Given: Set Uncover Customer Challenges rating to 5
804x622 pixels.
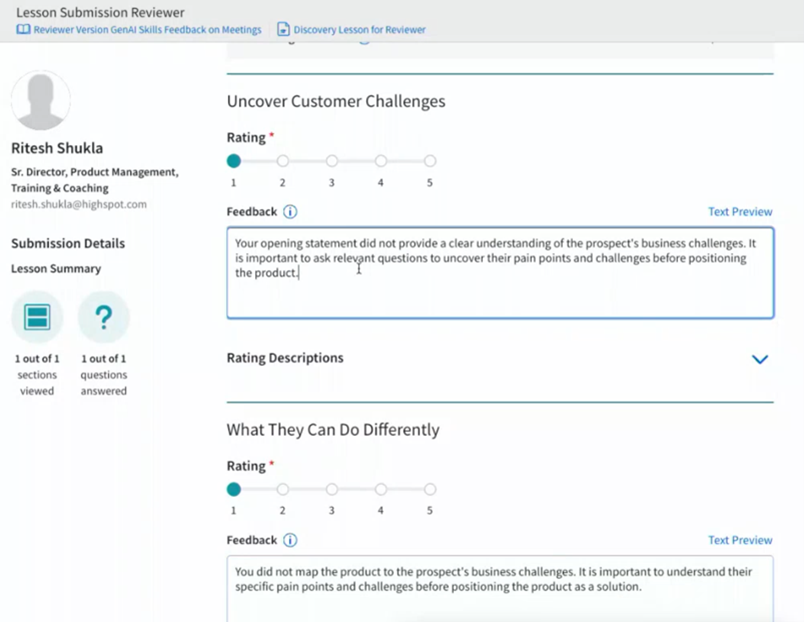Looking at the screenshot, I should coord(430,161).
